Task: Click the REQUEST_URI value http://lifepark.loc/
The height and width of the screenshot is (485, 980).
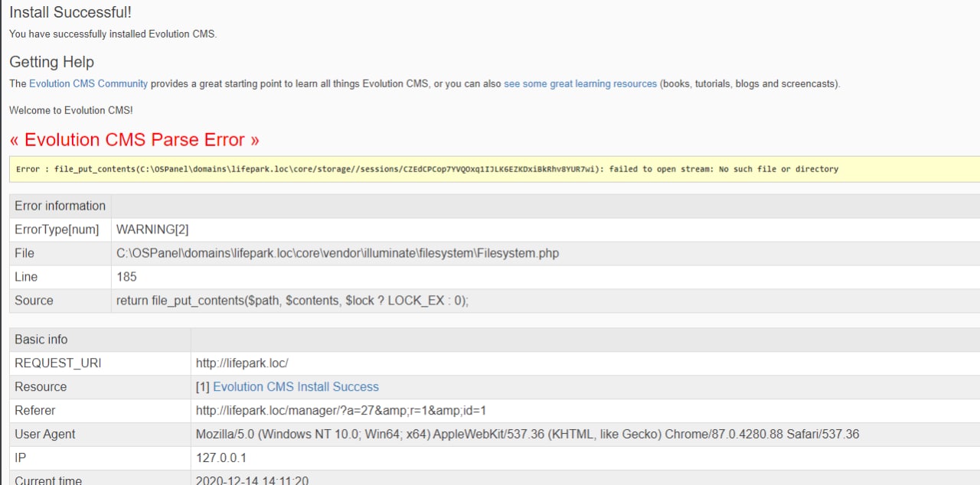Action: click(x=242, y=363)
